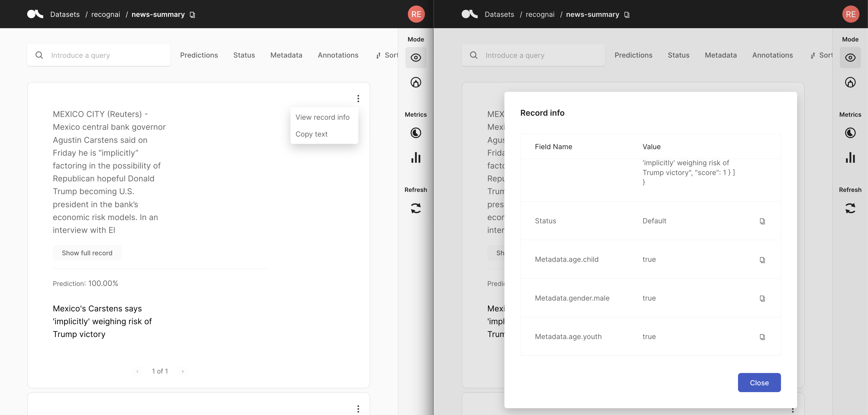Close the Record info dialog
The image size is (868, 415).
(x=759, y=383)
